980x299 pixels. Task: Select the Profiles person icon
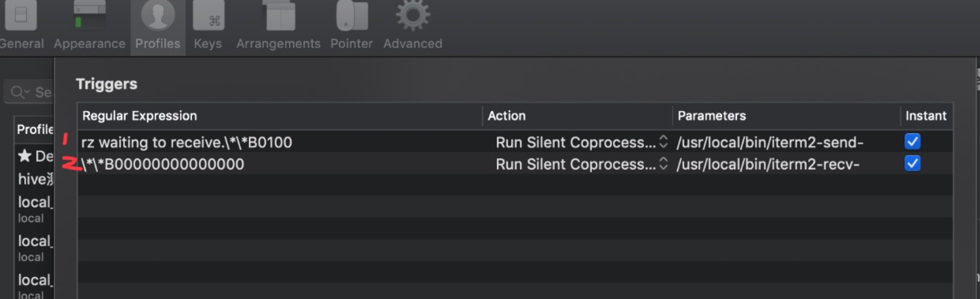[158, 16]
